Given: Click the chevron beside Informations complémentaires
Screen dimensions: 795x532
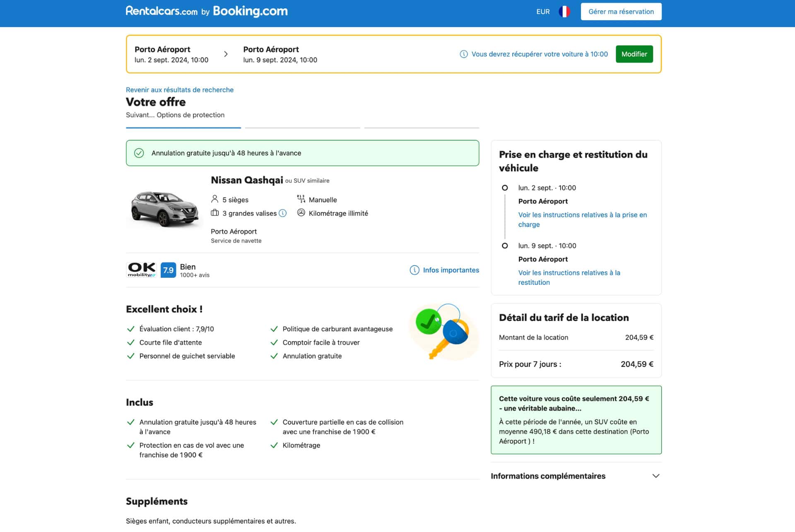Looking at the screenshot, I should point(656,476).
